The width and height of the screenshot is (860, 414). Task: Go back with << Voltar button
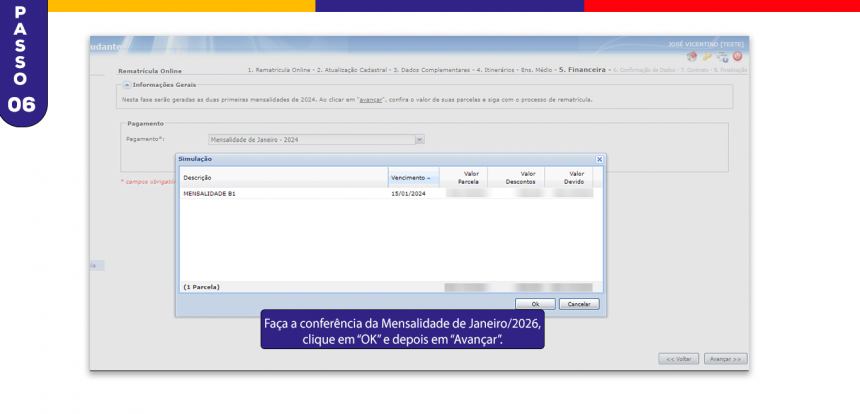(678, 359)
